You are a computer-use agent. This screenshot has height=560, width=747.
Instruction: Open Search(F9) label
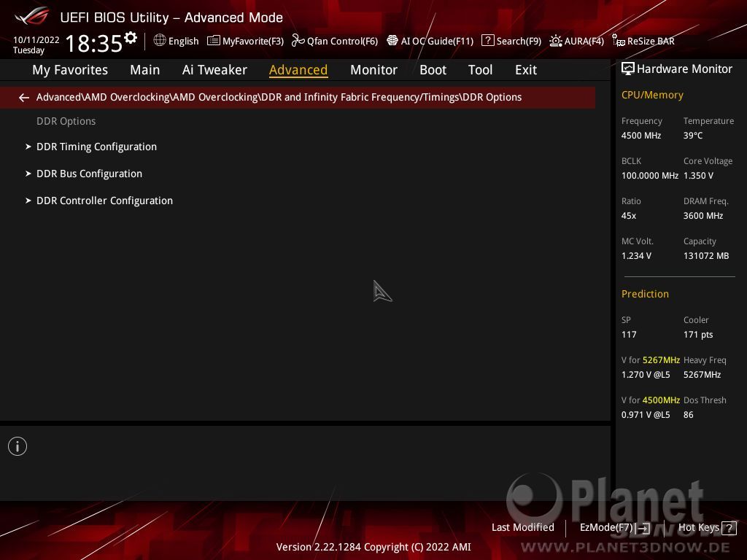519,42
